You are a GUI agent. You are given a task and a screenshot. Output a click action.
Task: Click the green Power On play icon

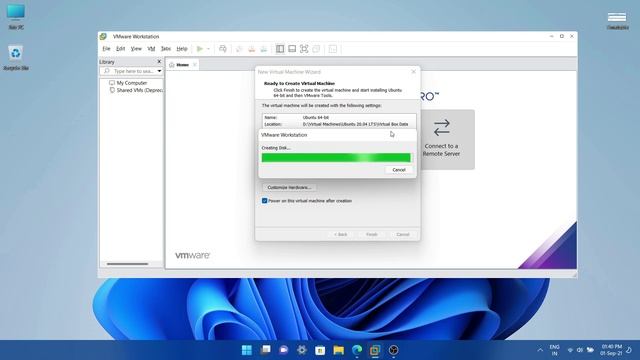click(x=200, y=49)
